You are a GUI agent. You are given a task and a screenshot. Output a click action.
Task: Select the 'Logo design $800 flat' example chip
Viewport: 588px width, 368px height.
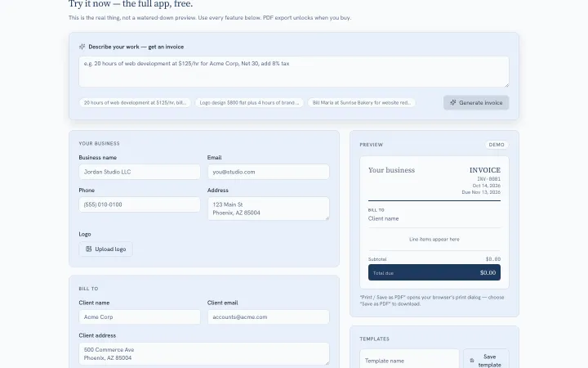click(x=249, y=102)
